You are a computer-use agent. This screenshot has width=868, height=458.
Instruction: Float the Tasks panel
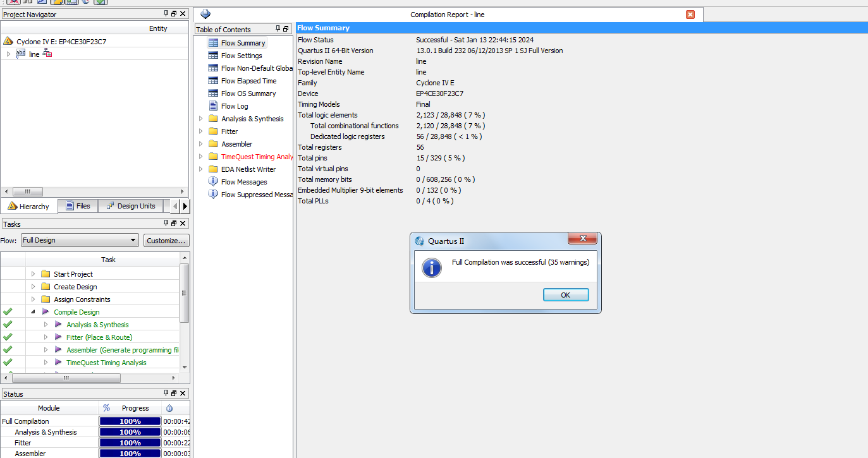click(x=174, y=223)
